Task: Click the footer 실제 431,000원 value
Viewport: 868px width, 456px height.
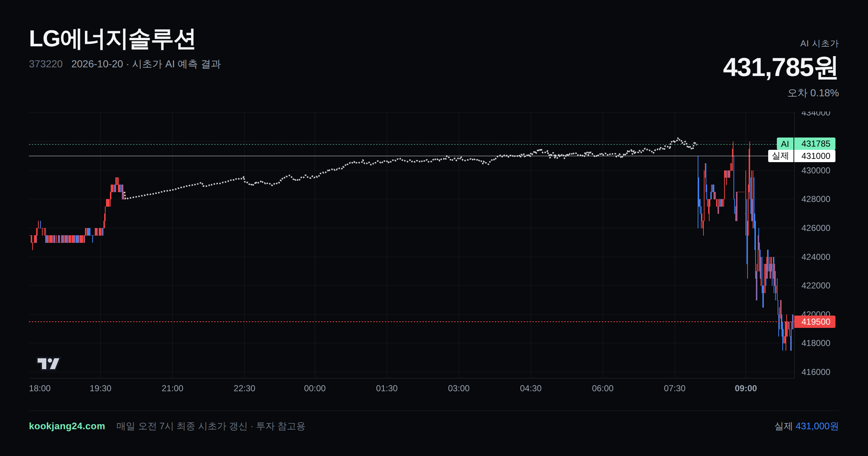Action: point(807,426)
